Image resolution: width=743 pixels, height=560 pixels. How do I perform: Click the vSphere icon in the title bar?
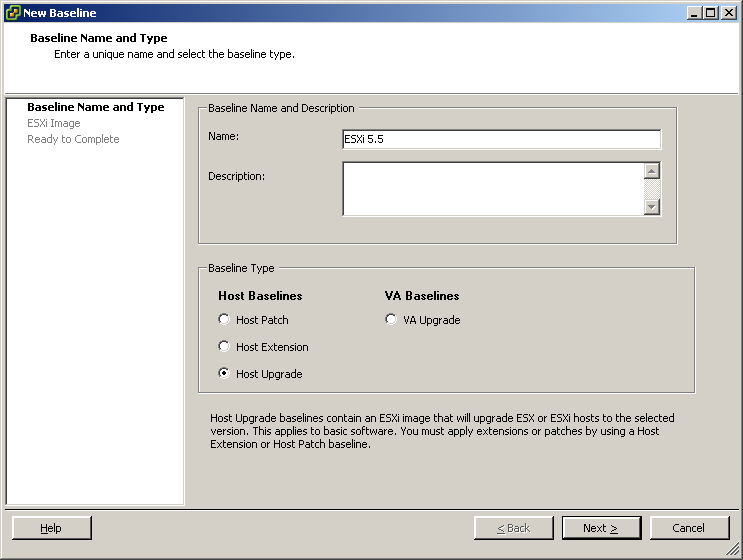(12, 13)
